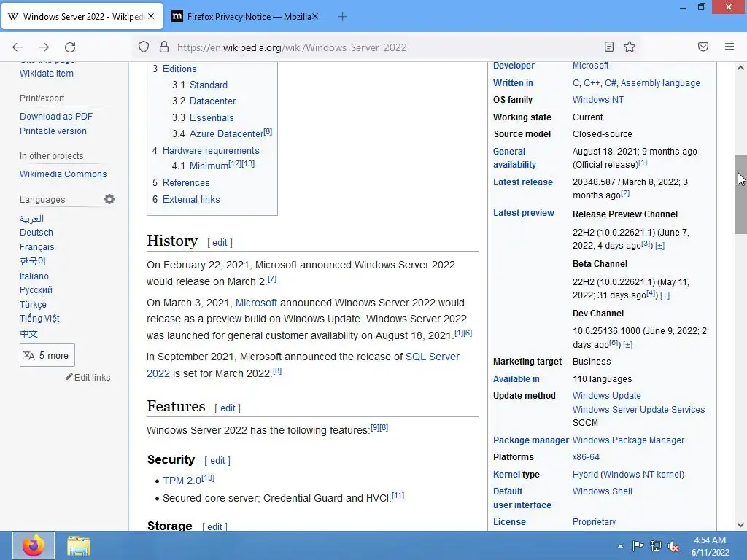
Task: Open the Windows NT infobox link
Action: click(x=598, y=99)
